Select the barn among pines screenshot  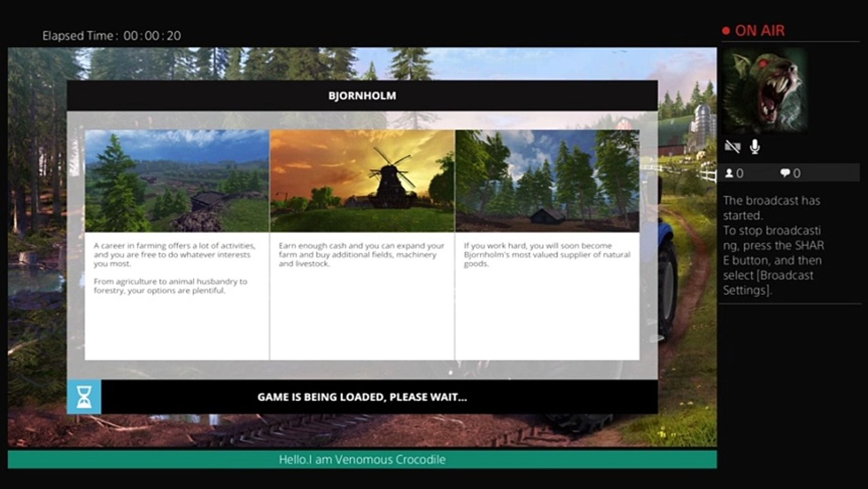point(547,181)
